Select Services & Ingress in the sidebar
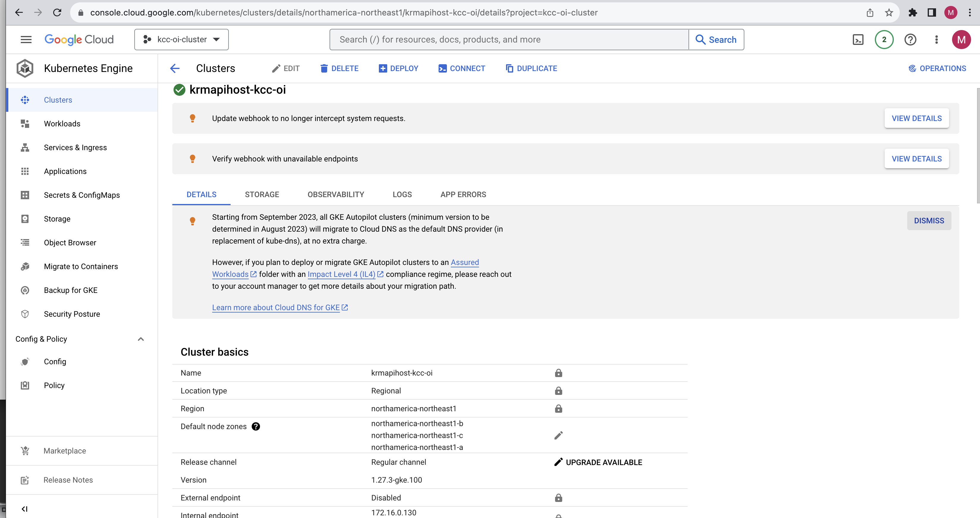Viewport: 980px width, 518px height. pos(75,147)
